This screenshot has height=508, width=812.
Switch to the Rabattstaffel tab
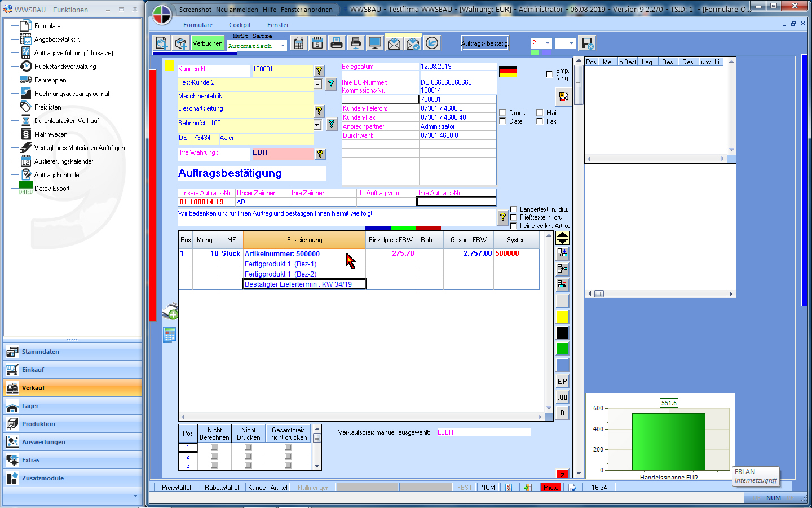coord(222,488)
